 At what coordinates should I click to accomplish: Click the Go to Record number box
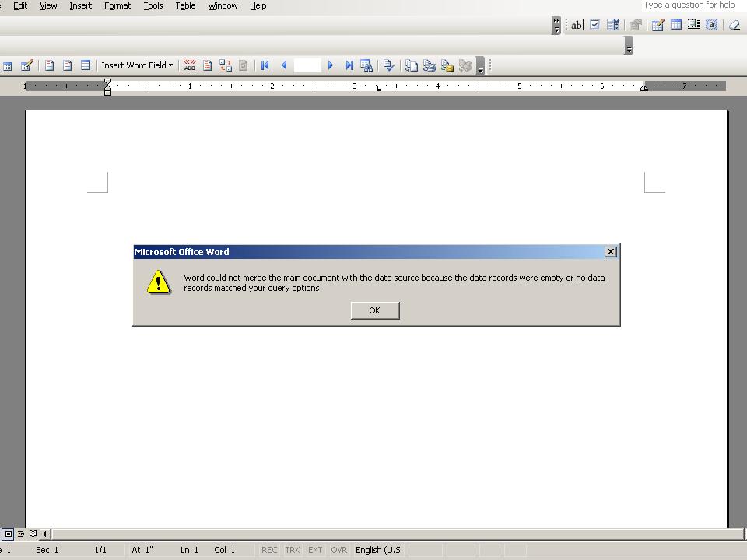point(307,65)
